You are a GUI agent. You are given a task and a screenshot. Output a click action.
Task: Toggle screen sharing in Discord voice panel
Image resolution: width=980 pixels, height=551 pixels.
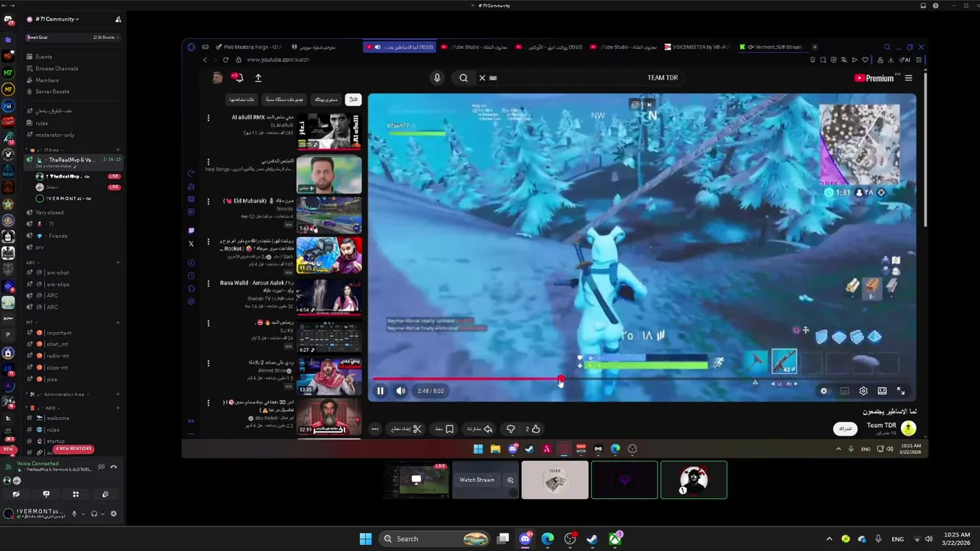pos(46,494)
